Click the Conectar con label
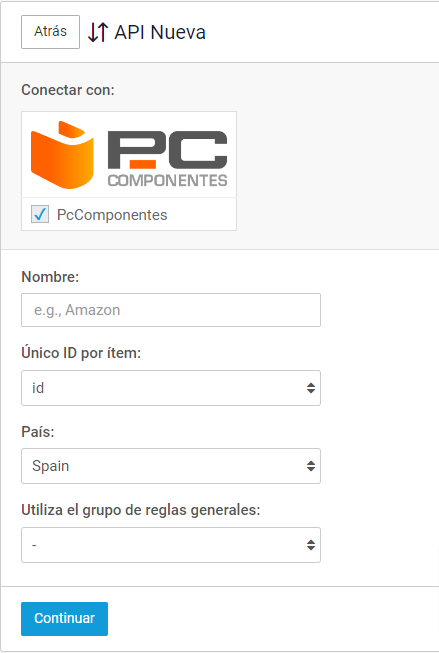 (x=68, y=90)
